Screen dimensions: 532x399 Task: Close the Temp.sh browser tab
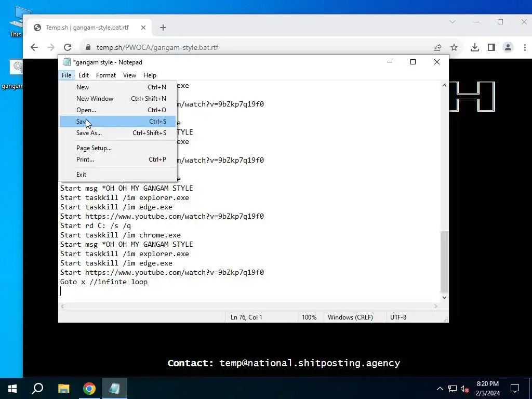(143, 28)
